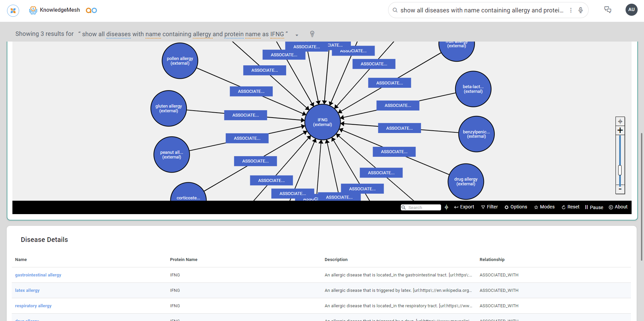This screenshot has width=644, height=321.
Task: Click the zoom in plus button
Action: click(x=620, y=130)
